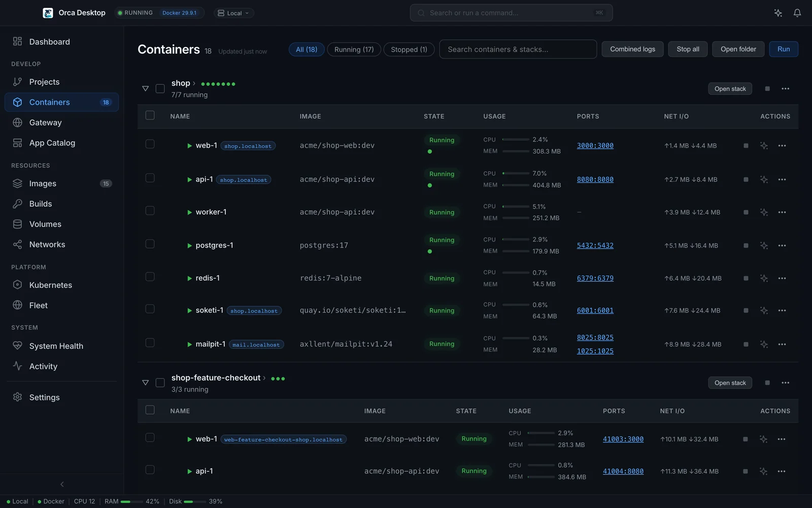
Task: Select the shop-feature-checkout stack checkbox
Action: pos(160,383)
